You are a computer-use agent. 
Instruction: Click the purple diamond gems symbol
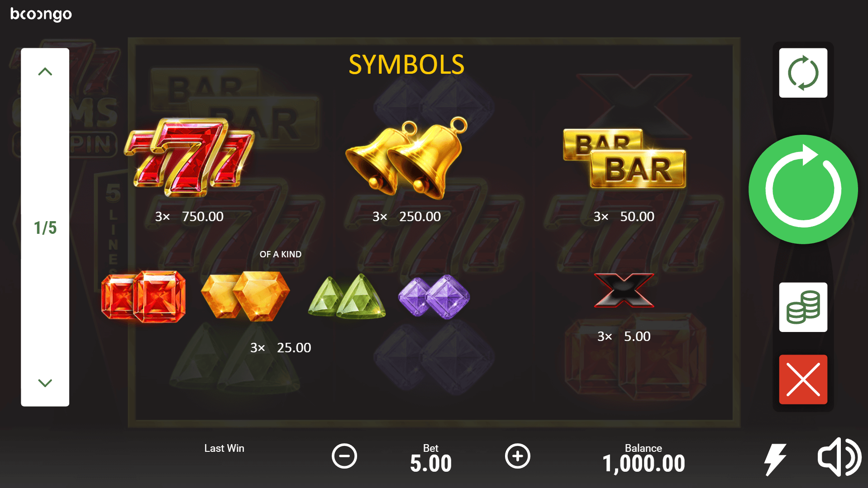pyautogui.click(x=434, y=297)
